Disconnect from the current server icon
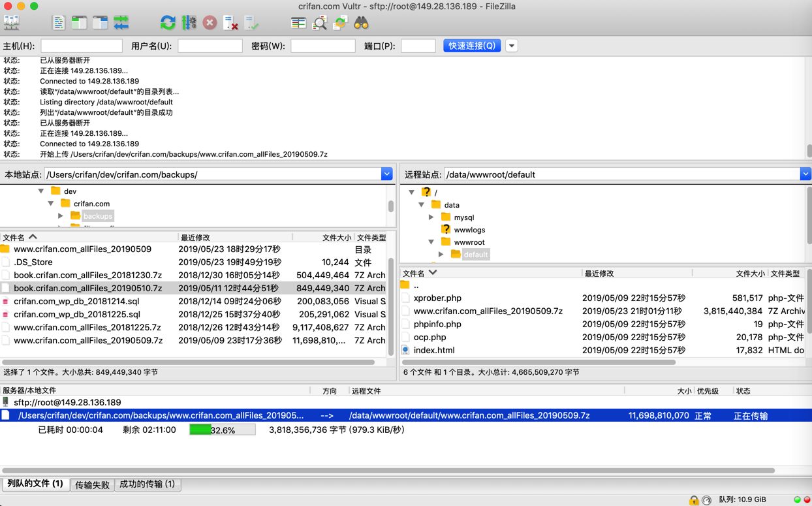 [x=230, y=23]
